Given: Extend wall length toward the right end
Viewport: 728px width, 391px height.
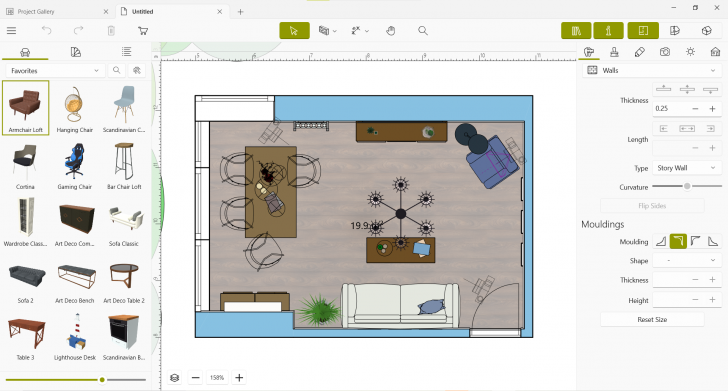Looking at the screenshot, I should pyautogui.click(x=710, y=129).
